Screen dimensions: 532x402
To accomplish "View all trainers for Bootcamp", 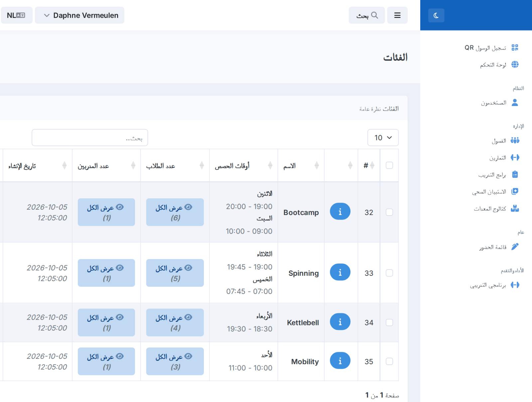I will click(x=106, y=212).
